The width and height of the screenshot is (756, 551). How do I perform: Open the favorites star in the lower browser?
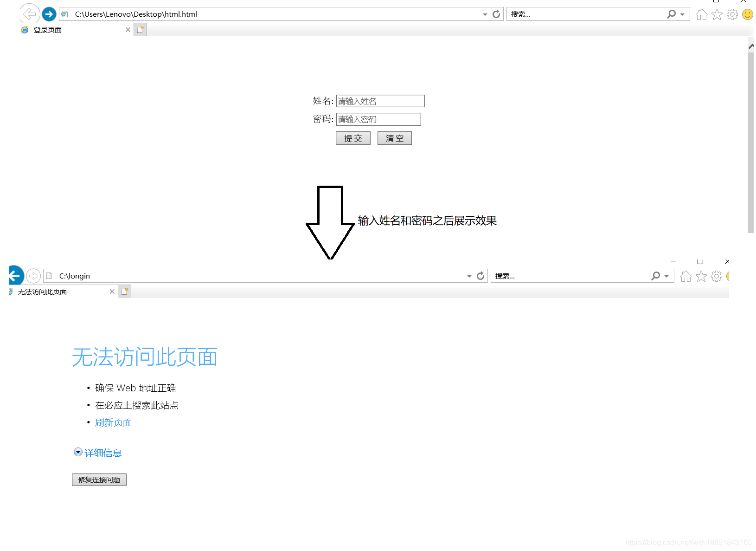(701, 276)
